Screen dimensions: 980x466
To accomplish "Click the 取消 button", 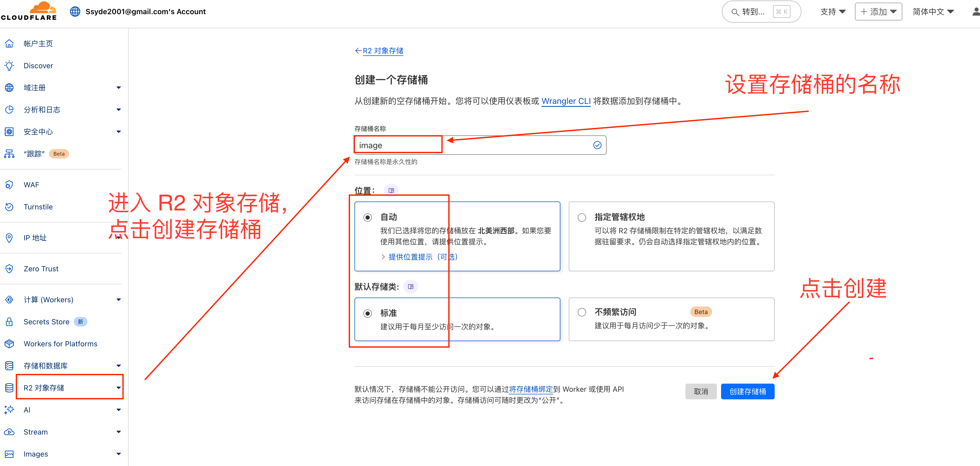I will [701, 391].
